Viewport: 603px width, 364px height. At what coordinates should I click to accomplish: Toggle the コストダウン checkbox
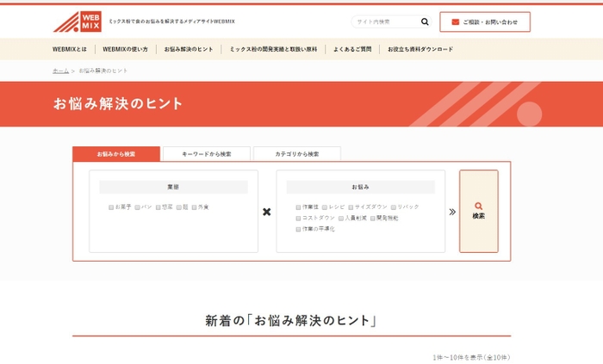tap(298, 219)
